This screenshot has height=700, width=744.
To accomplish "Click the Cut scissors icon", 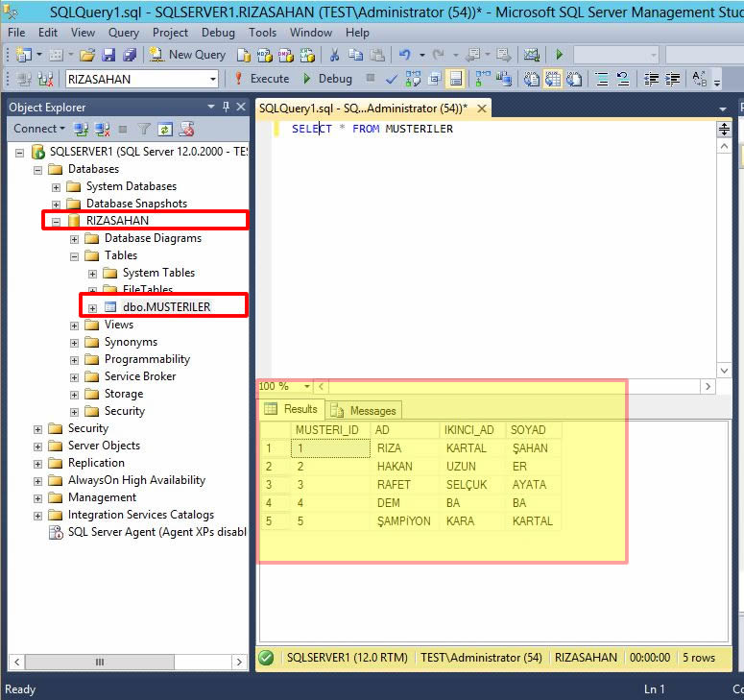I will click(x=333, y=55).
